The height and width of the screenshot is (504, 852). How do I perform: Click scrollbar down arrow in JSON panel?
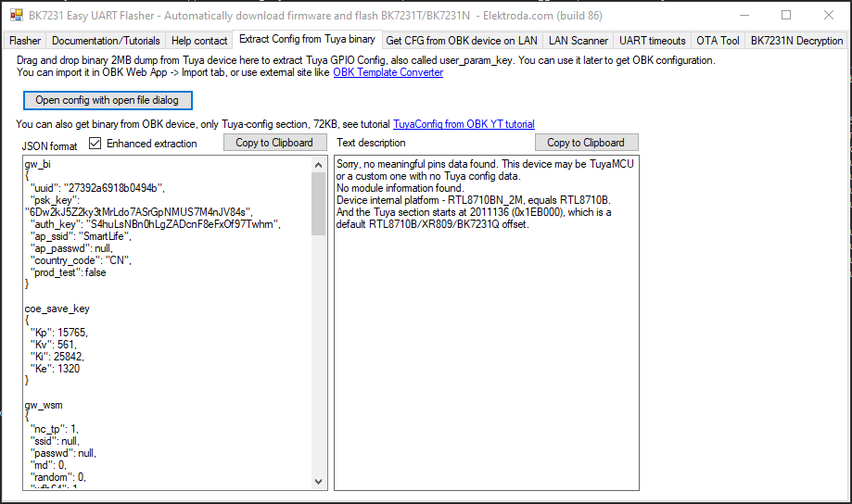pyautogui.click(x=318, y=481)
